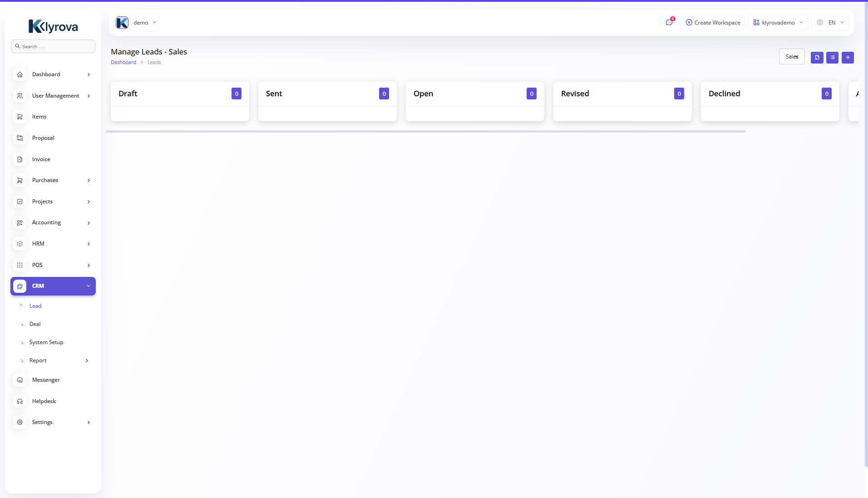
Task: Expand the demo user menu
Action: tap(136, 23)
